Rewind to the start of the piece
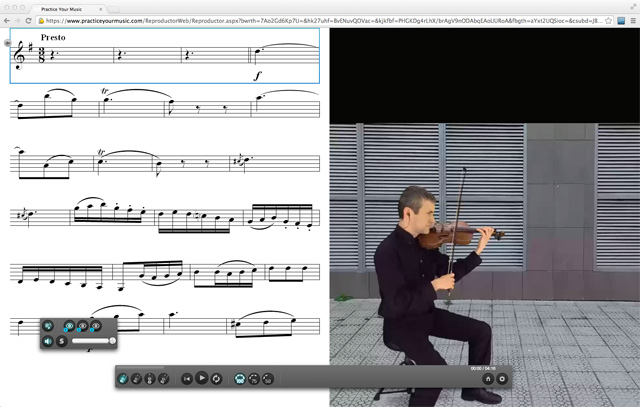The height and width of the screenshot is (407, 640). pos(187,379)
